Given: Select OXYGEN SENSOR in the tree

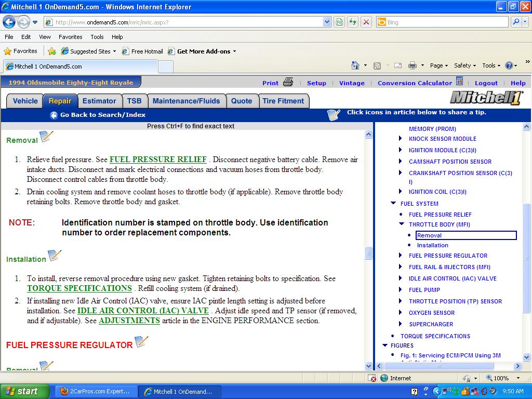Looking at the screenshot, I should 432,312.
